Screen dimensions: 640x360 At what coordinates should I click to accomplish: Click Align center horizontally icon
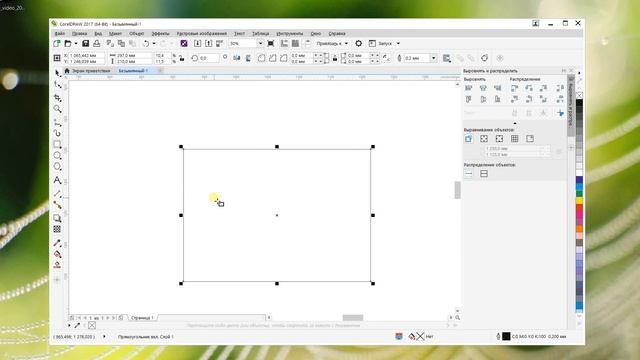483,88
